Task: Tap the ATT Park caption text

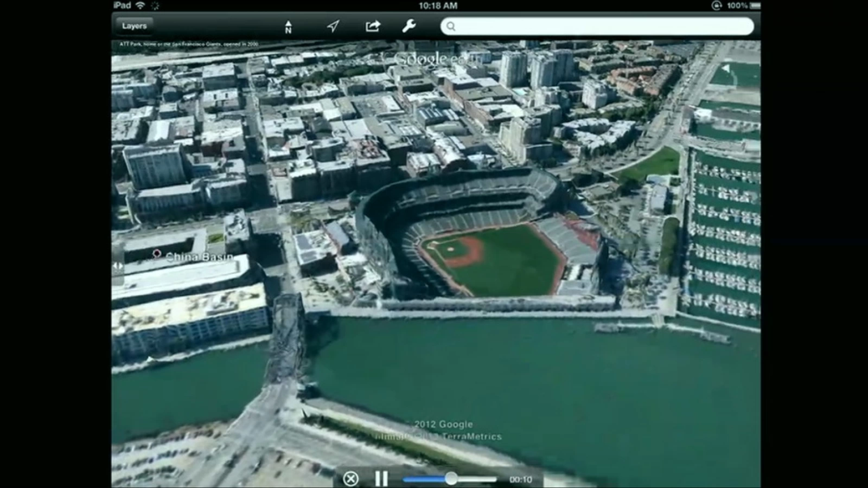Action: click(x=189, y=44)
